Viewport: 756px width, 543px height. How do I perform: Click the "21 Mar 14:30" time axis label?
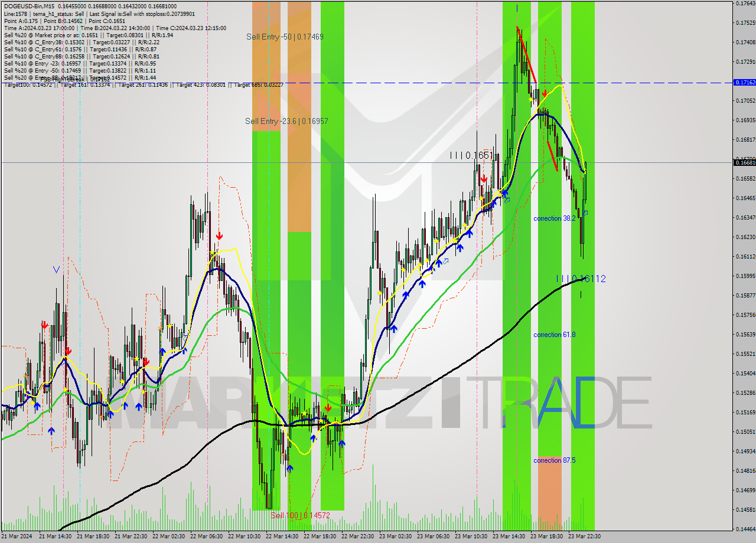coord(56,537)
